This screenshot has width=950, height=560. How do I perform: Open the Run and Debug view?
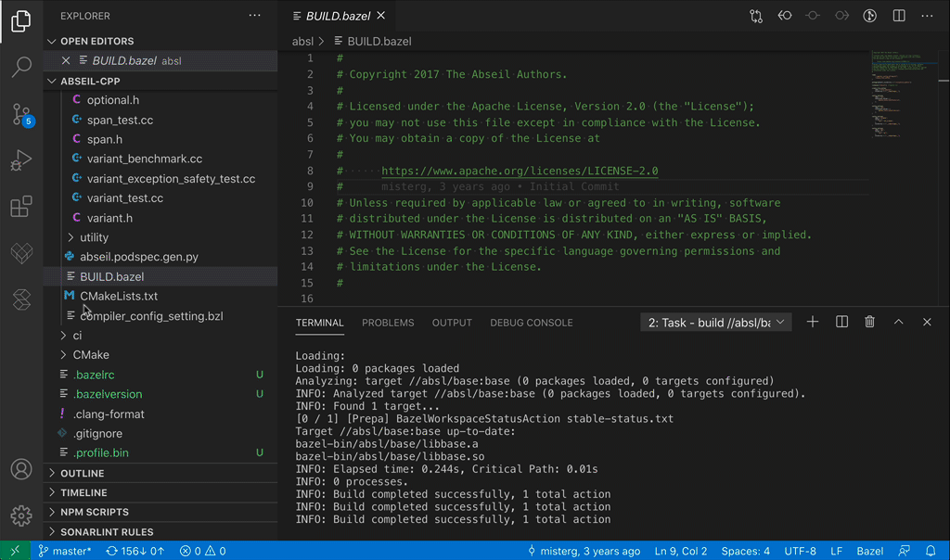coord(21,160)
